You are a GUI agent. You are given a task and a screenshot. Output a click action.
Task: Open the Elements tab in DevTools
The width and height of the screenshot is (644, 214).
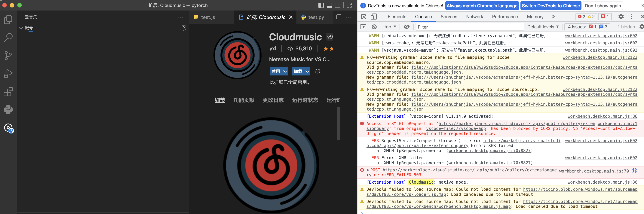point(397,17)
